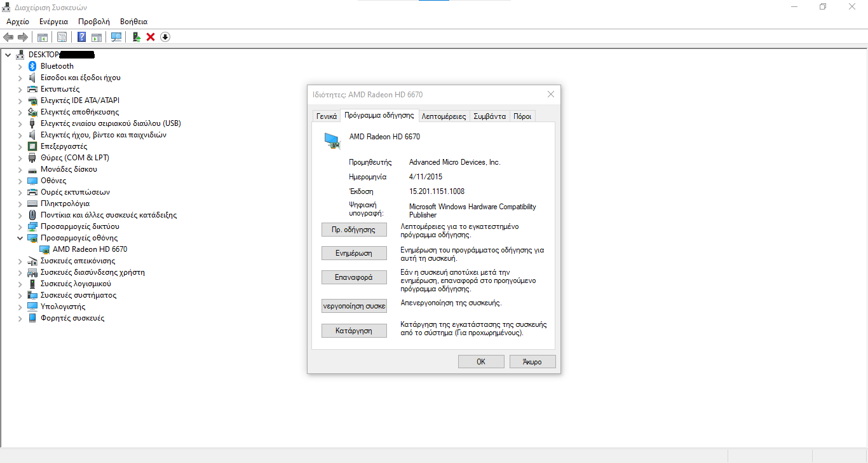Click the speaker icon for Είσοδοι και έξοδοι ήχου
The image size is (868, 463).
click(x=32, y=78)
